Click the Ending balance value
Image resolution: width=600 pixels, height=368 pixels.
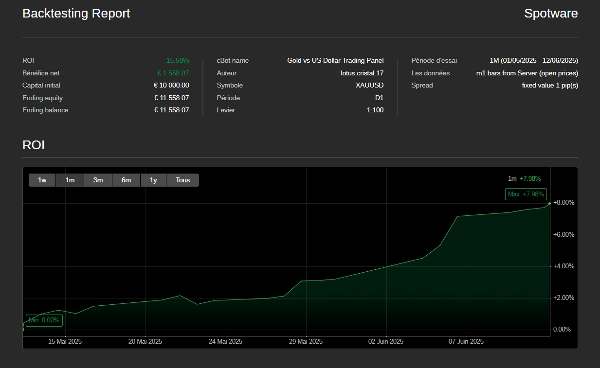[x=171, y=110]
